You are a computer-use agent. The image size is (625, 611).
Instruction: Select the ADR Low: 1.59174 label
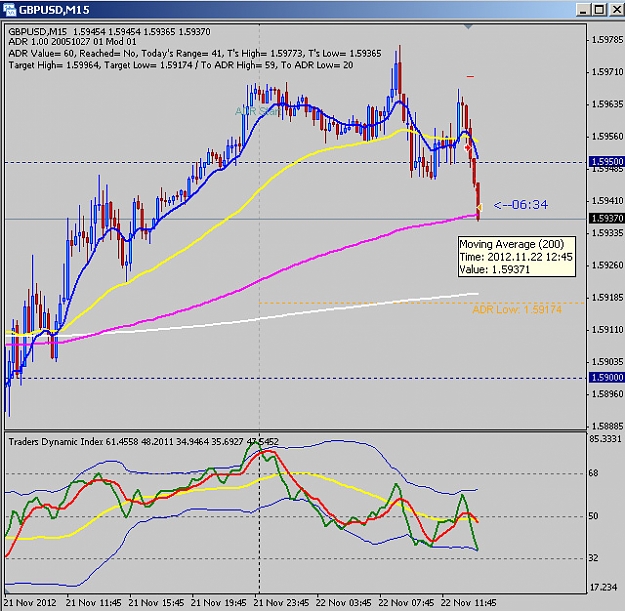517,309
